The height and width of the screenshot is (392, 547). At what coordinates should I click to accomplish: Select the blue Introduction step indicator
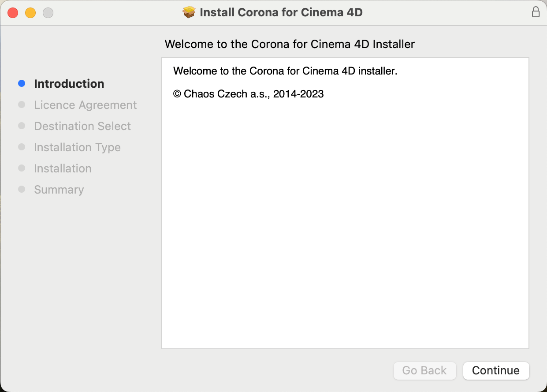(x=22, y=83)
